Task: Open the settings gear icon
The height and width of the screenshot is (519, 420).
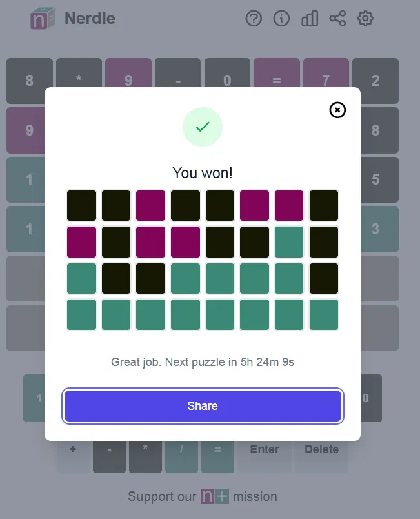Action: click(365, 18)
